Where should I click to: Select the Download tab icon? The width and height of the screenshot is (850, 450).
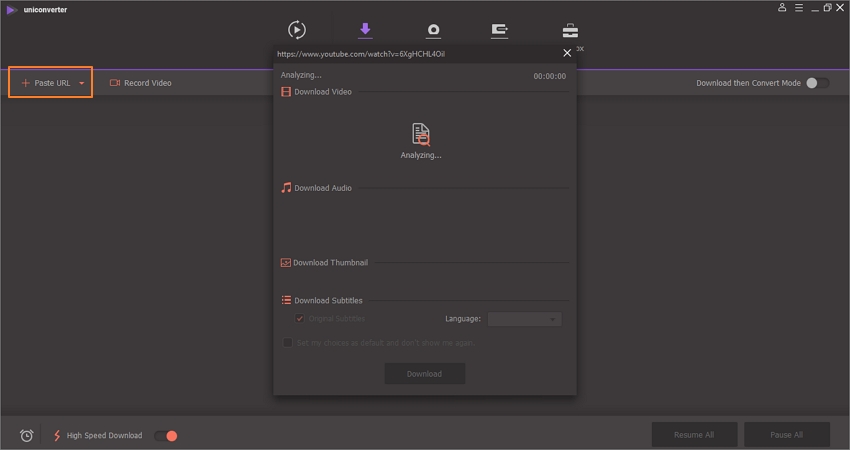coord(365,30)
